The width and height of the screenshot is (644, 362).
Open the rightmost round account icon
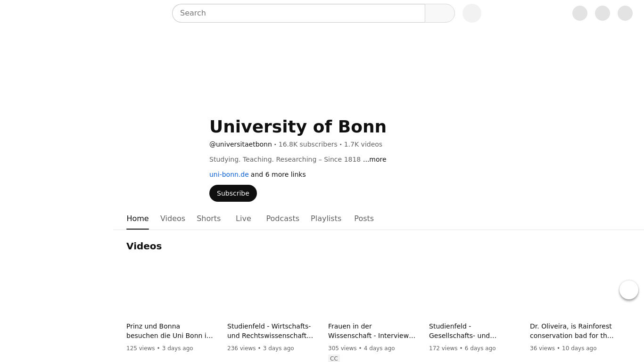625,13
